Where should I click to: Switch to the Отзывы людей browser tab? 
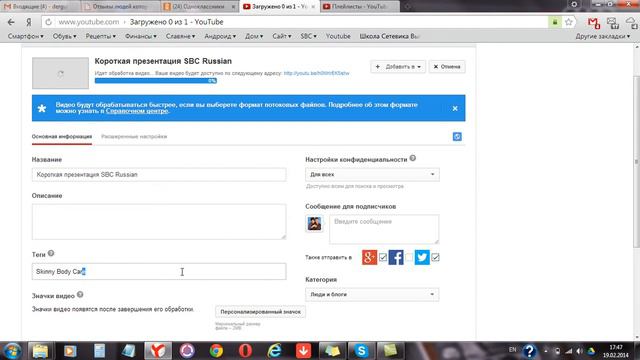(119, 7)
